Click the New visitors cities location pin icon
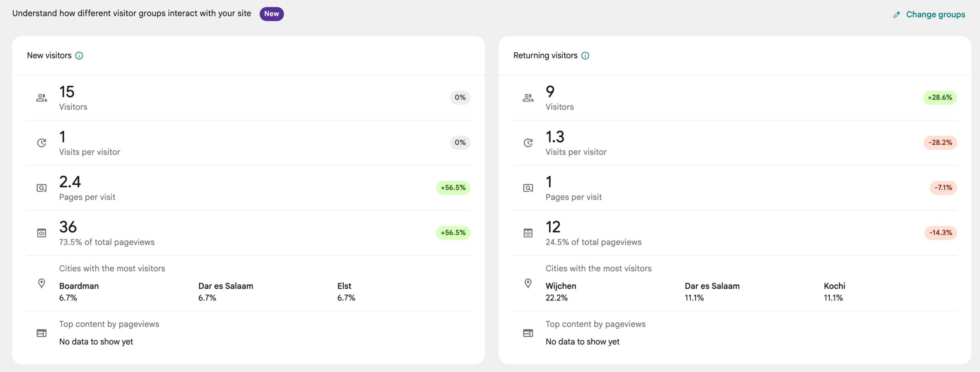Viewport: 980px width, 372px height. (x=42, y=283)
